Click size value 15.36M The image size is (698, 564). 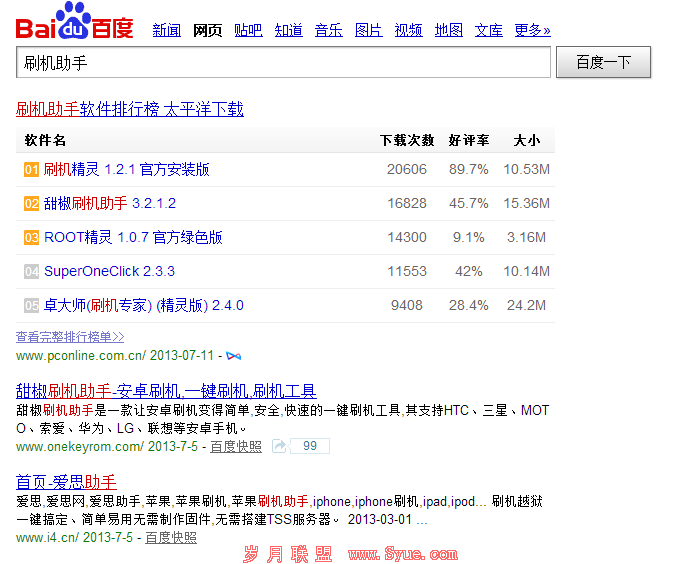pos(527,203)
